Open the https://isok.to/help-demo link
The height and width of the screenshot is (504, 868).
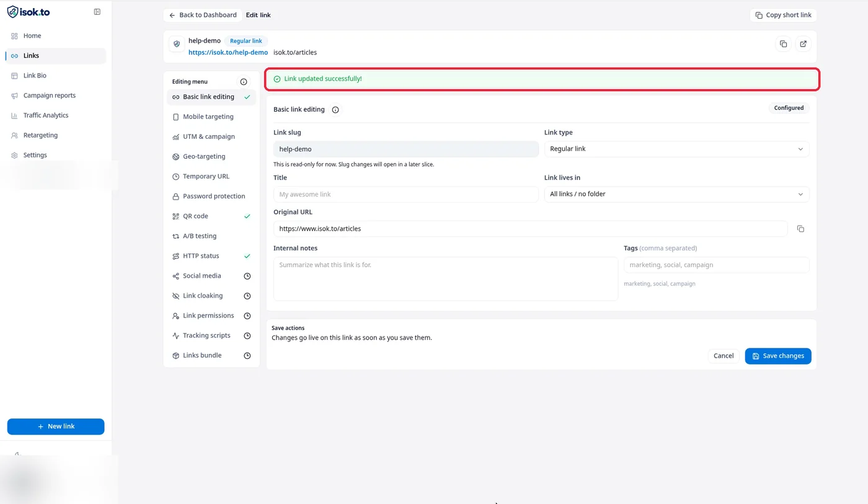pyautogui.click(x=228, y=53)
